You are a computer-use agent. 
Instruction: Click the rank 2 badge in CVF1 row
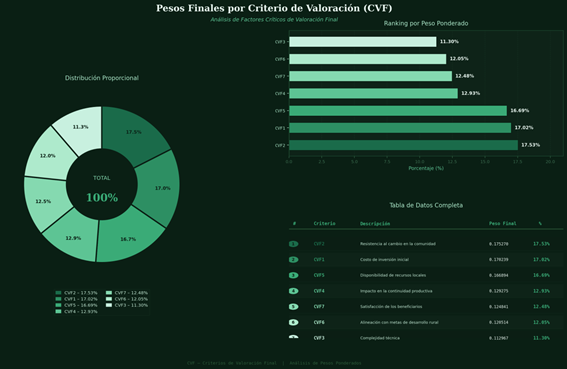(x=294, y=260)
